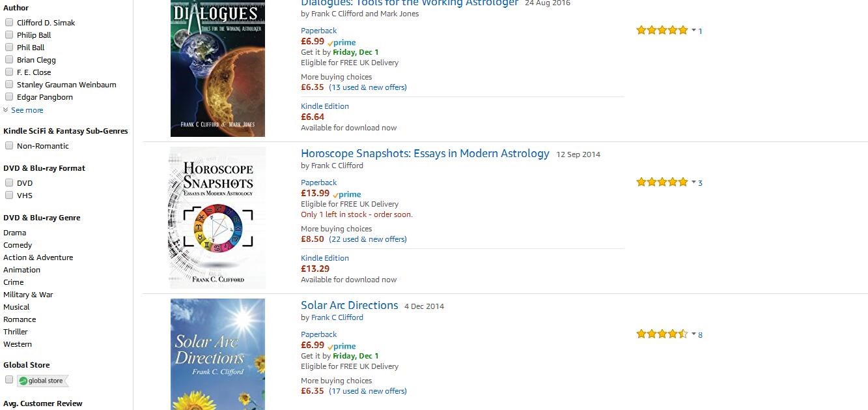Tick the Clifford D. Simak author checkbox
868x410 pixels.
pyautogui.click(x=9, y=22)
